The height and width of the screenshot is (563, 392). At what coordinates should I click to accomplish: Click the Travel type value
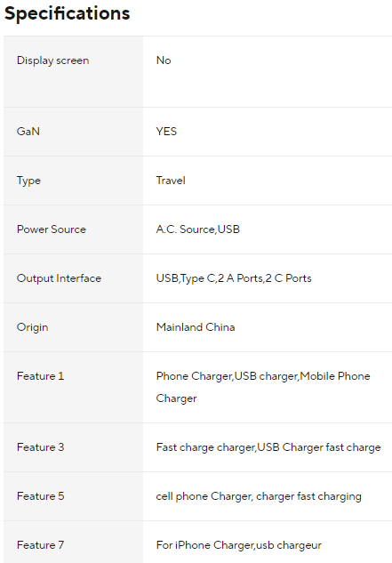171,181
